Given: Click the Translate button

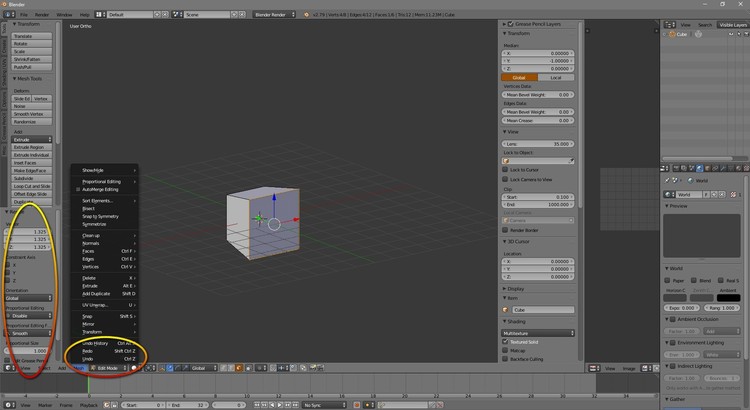Looking at the screenshot, I should coord(32,36).
